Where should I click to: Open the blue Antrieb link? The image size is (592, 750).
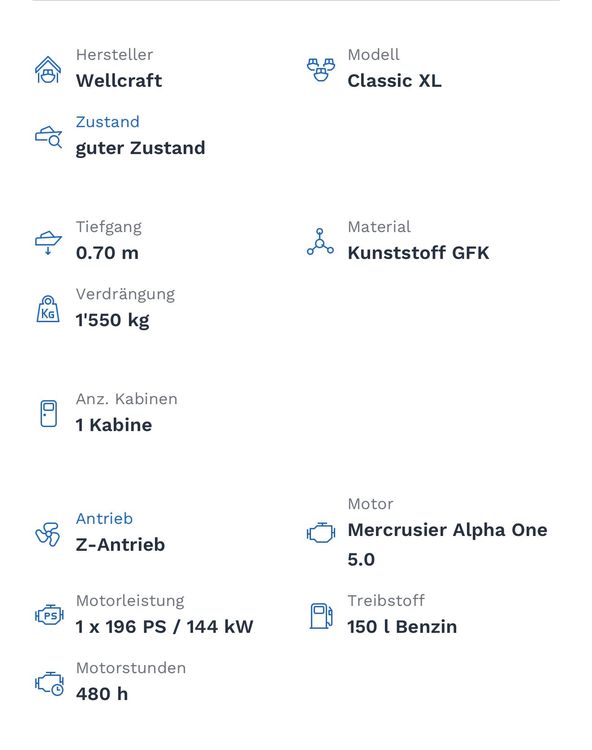[104, 518]
